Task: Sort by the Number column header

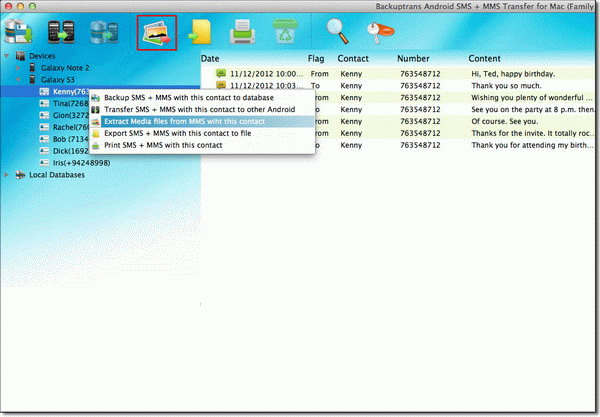Action: coord(413,59)
